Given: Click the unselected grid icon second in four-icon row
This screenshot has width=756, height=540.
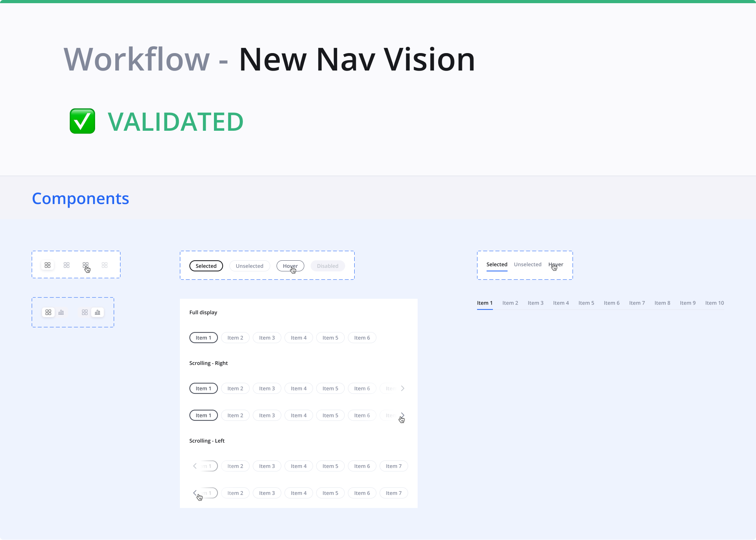Looking at the screenshot, I should 67,265.
